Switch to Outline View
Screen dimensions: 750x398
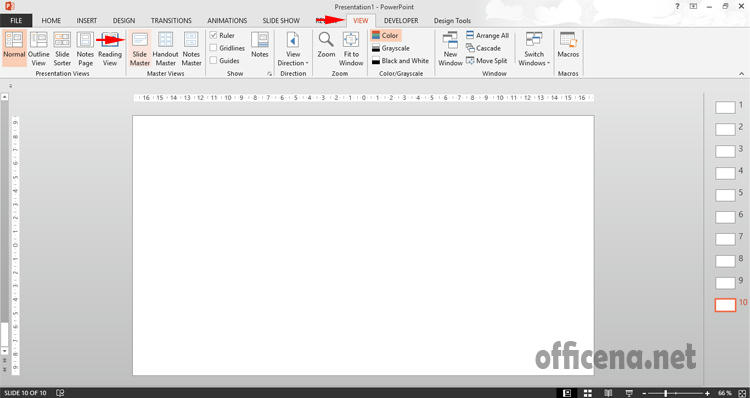point(39,49)
